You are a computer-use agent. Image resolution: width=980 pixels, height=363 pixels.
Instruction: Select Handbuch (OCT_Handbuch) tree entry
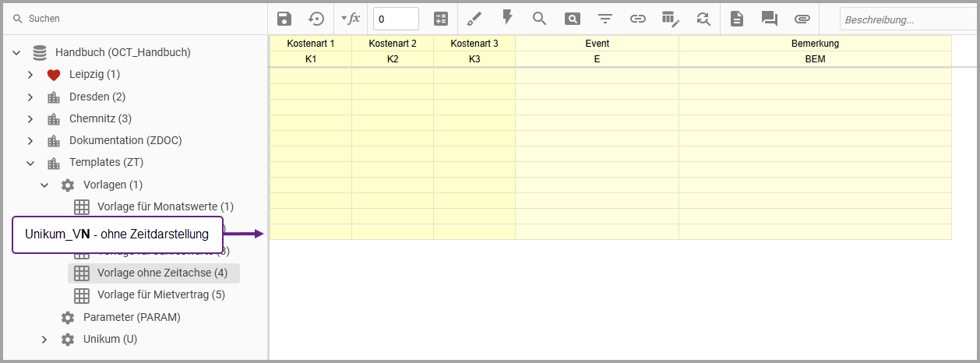click(x=123, y=52)
